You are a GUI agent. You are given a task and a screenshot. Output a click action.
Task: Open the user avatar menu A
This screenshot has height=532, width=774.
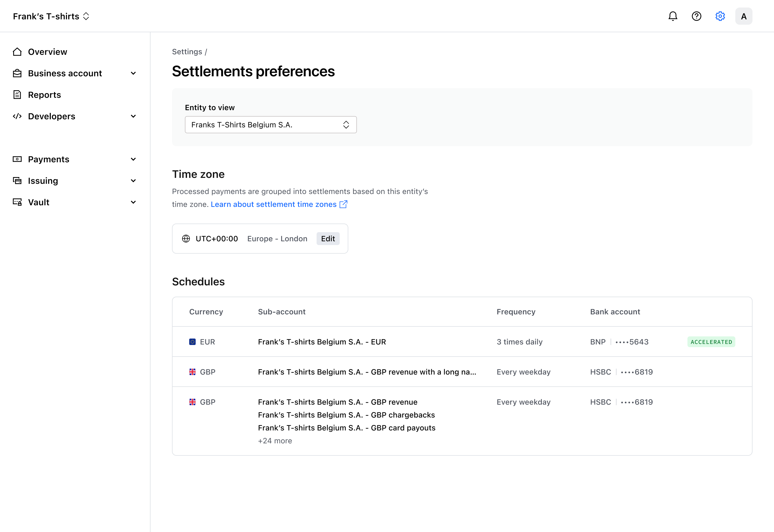tap(744, 16)
